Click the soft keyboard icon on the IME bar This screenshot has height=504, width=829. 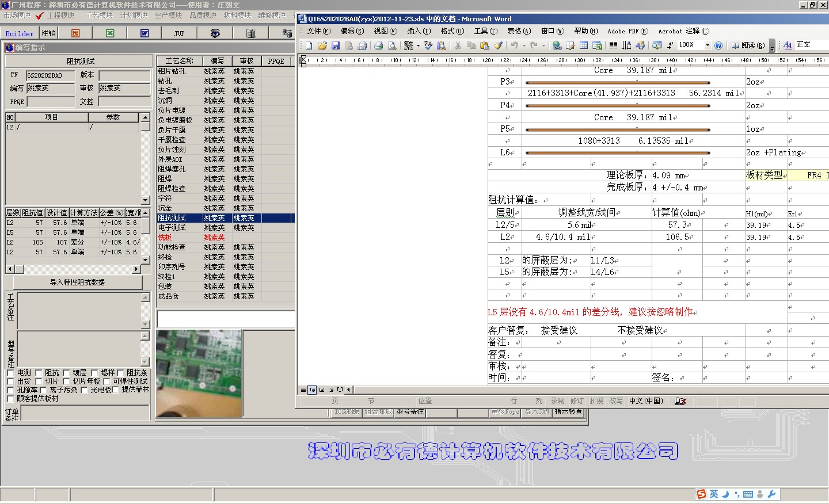point(748,494)
